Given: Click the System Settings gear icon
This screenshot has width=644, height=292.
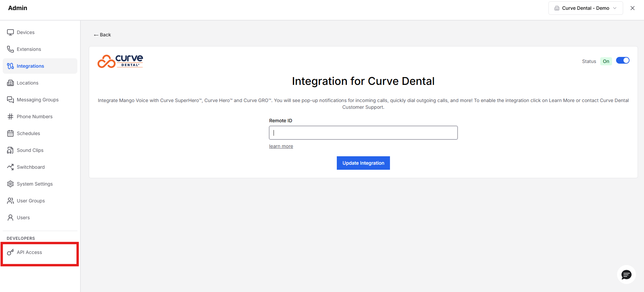Looking at the screenshot, I should [10, 184].
